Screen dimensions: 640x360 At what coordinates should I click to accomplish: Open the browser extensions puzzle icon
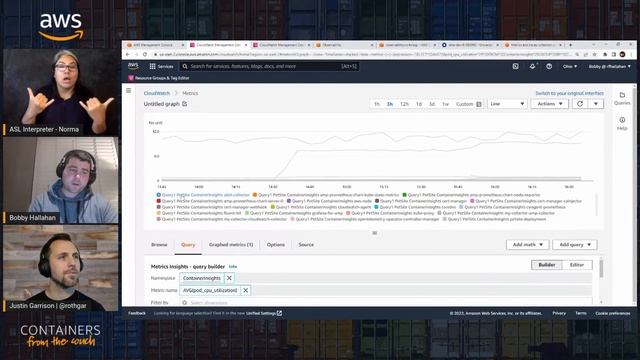605,54
